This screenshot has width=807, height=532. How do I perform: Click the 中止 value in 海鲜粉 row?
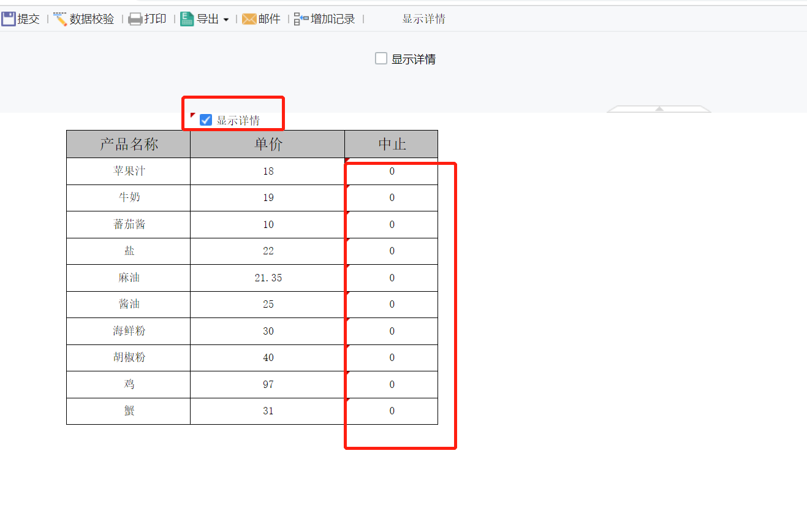392,331
